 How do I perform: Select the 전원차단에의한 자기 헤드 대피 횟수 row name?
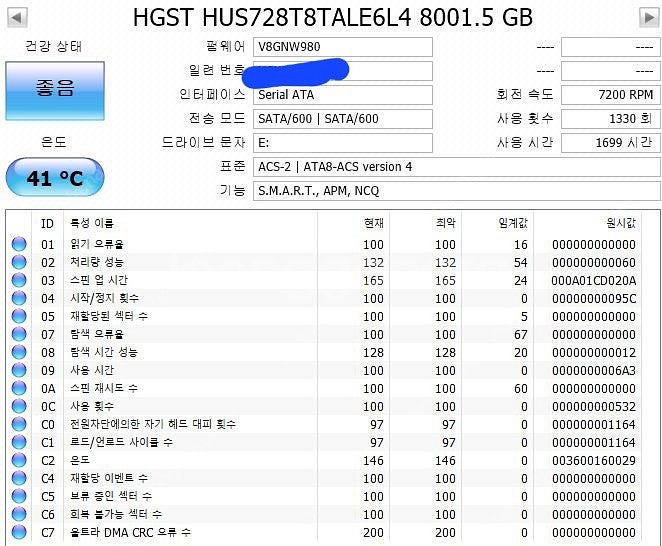click(x=153, y=424)
